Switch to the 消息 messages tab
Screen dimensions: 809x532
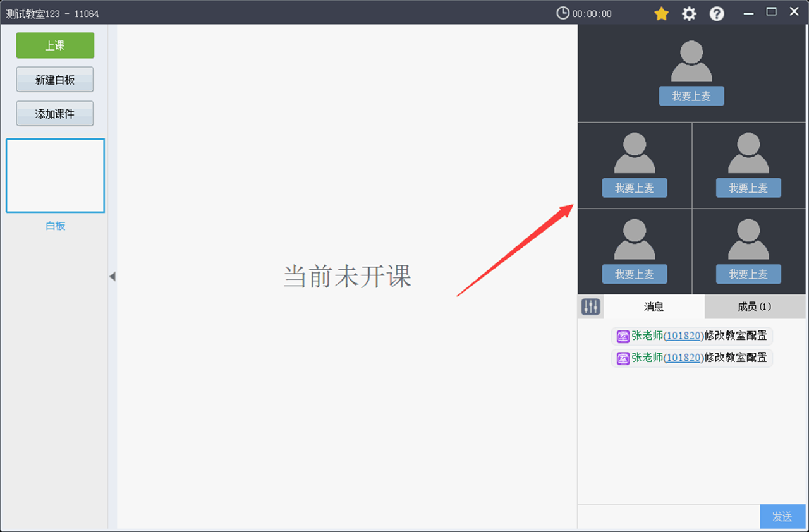click(654, 306)
